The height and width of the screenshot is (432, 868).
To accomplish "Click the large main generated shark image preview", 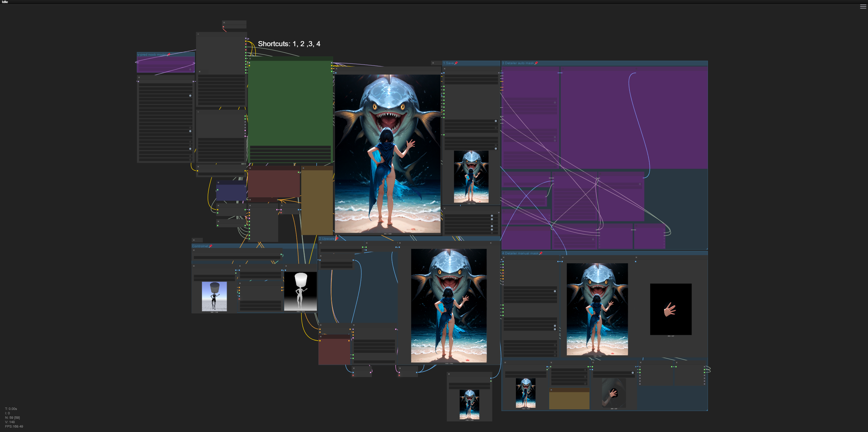I will click(x=387, y=154).
